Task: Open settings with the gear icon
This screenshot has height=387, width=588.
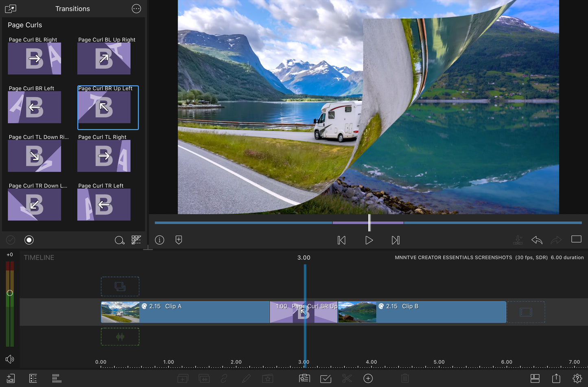Action: pos(577,378)
